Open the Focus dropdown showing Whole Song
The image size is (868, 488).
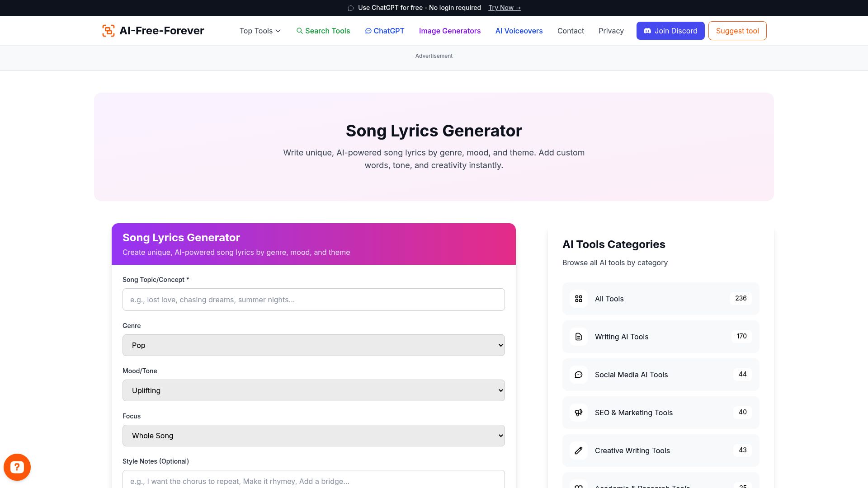pyautogui.click(x=313, y=435)
